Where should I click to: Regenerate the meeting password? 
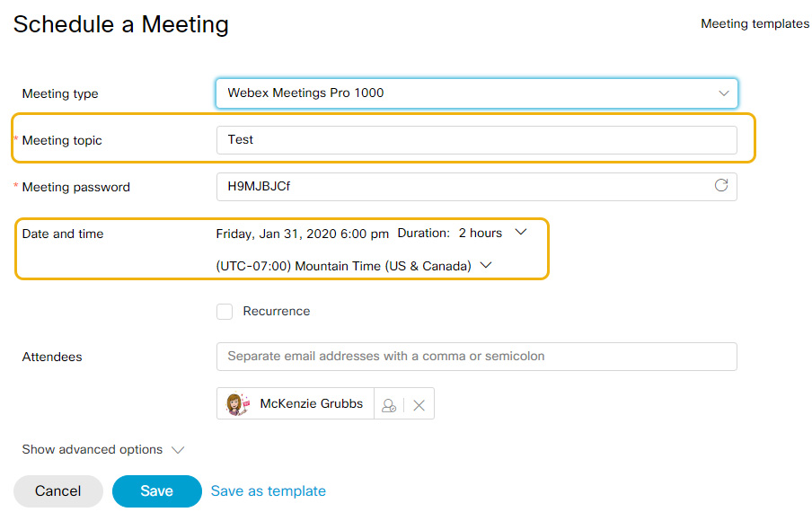[x=721, y=186]
